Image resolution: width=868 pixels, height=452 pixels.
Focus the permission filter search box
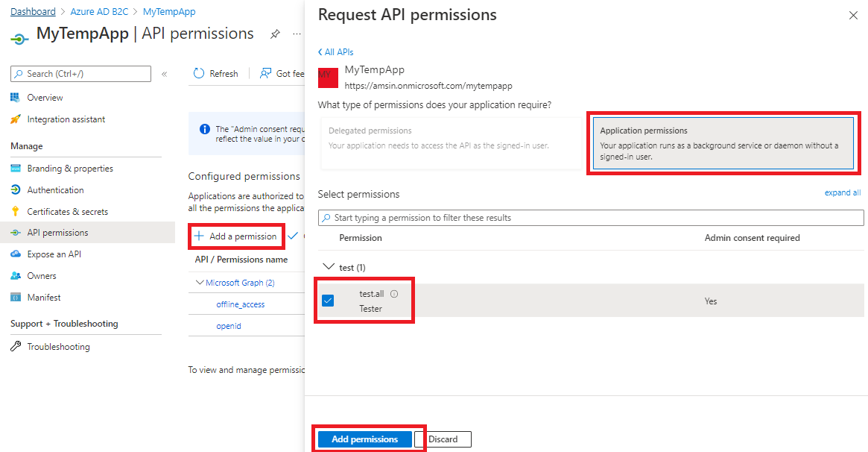(x=591, y=218)
